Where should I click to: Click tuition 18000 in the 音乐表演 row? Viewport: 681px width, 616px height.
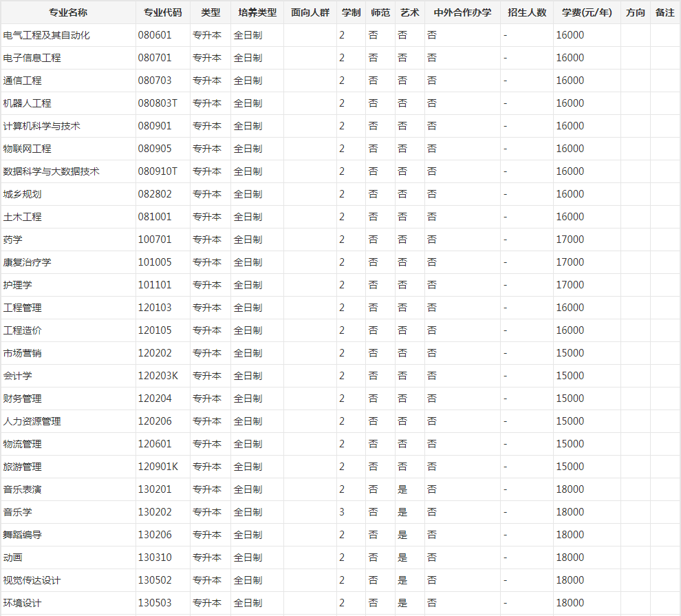tap(570, 489)
